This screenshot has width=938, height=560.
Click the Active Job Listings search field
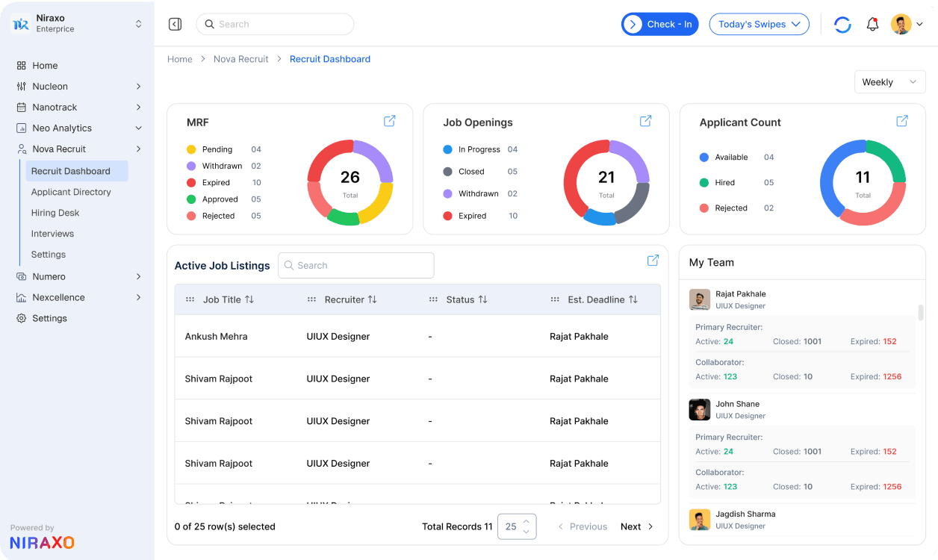(x=356, y=265)
